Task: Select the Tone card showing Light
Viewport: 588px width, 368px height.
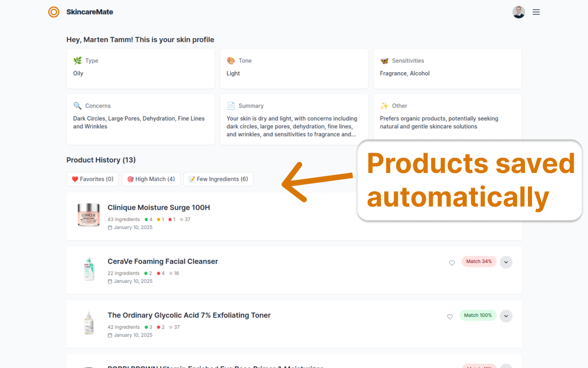Action: coord(294,69)
